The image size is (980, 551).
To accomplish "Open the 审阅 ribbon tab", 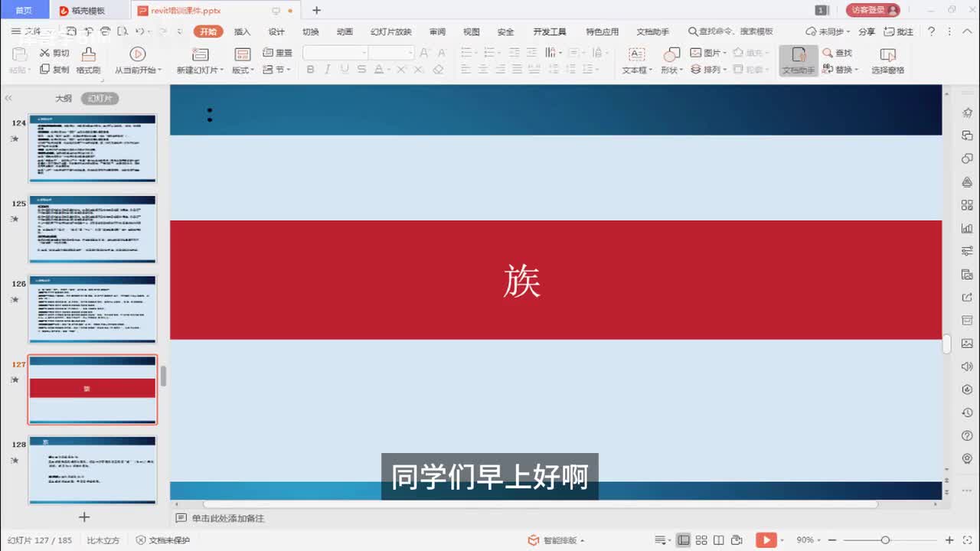I will tap(437, 31).
